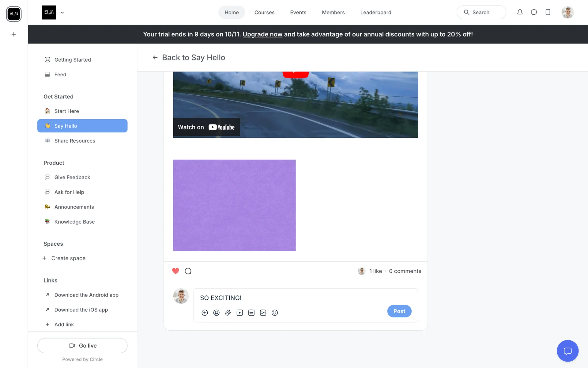
Task: Open emoji picker in comment box
Action: (x=275, y=312)
